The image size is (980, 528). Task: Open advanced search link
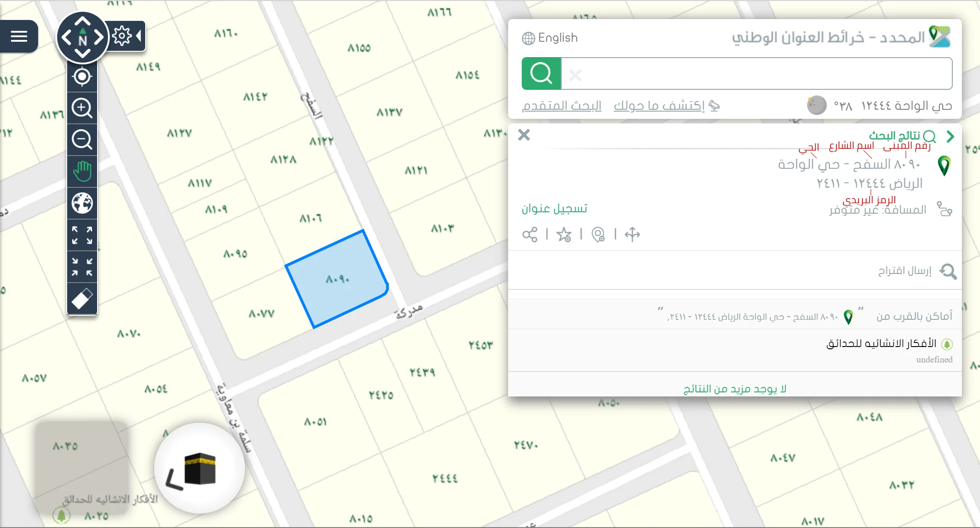click(x=562, y=105)
